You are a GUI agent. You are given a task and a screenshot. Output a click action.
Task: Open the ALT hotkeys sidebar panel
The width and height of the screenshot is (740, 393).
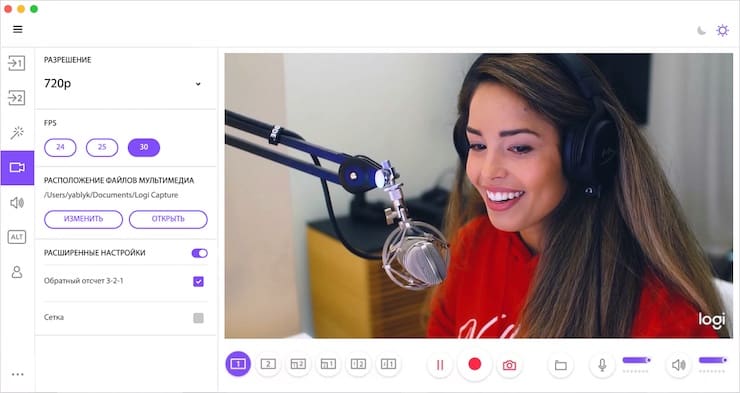tap(17, 237)
